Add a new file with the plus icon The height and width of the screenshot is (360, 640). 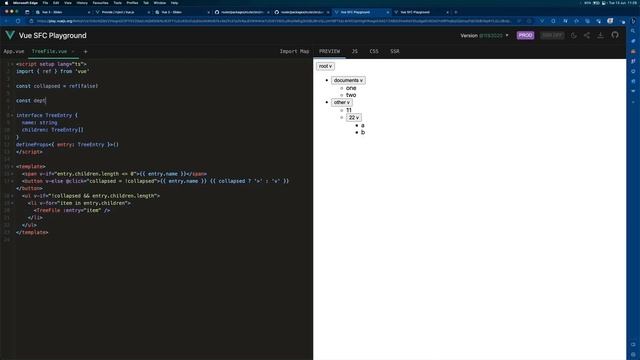[x=85, y=51]
